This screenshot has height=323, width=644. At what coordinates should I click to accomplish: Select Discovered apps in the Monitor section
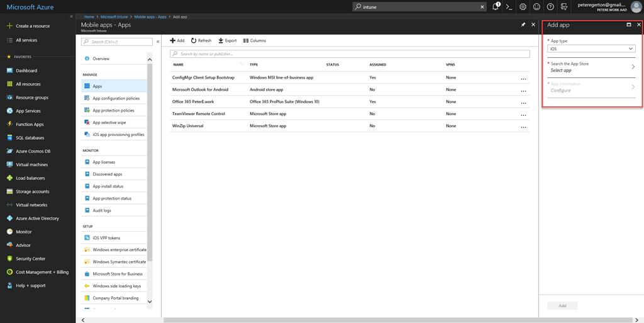pos(108,174)
